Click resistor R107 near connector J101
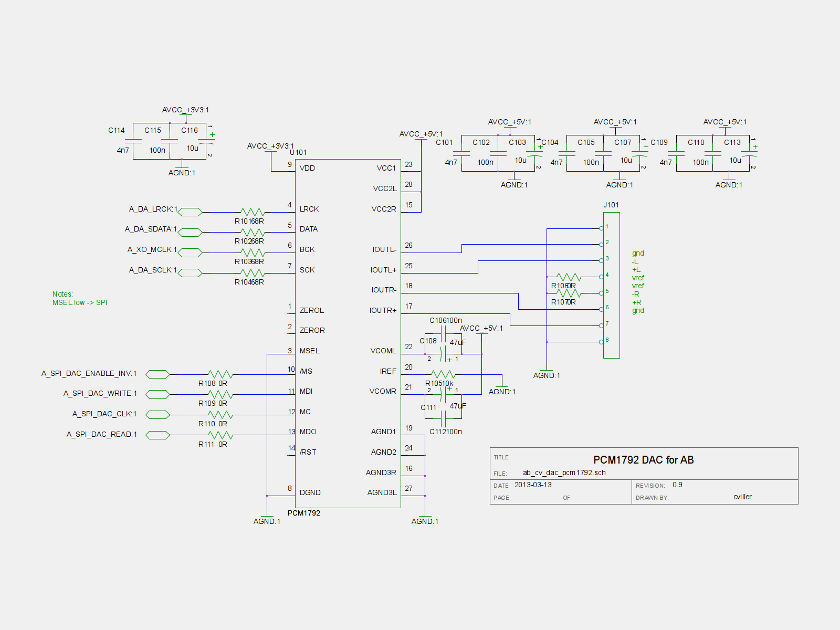 pos(569,293)
